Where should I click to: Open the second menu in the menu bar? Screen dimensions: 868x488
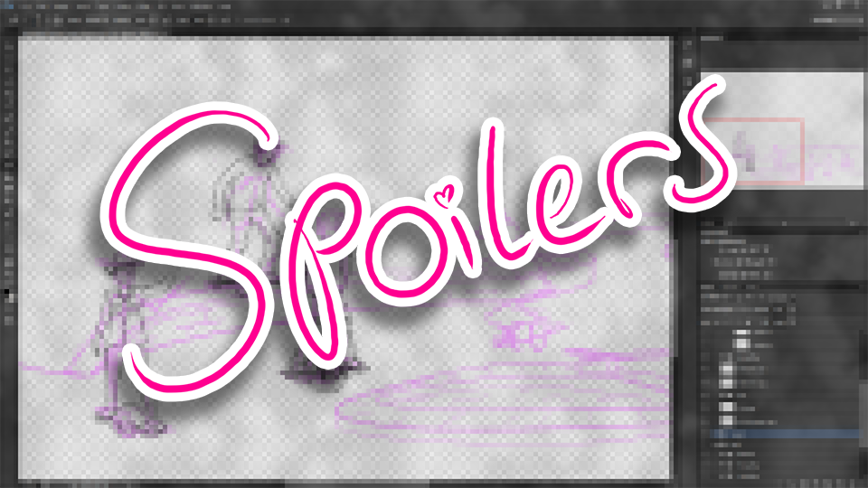coord(45,6)
